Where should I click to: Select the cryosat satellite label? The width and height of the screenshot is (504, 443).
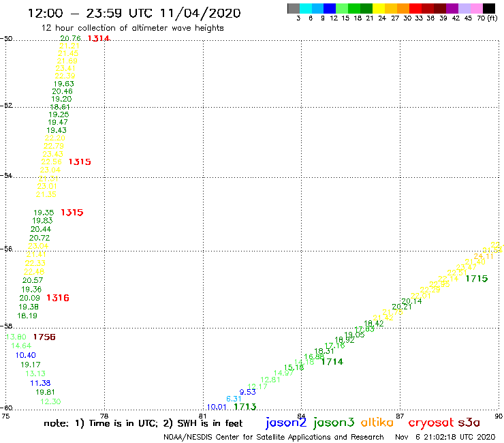click(x=430, y=423)
